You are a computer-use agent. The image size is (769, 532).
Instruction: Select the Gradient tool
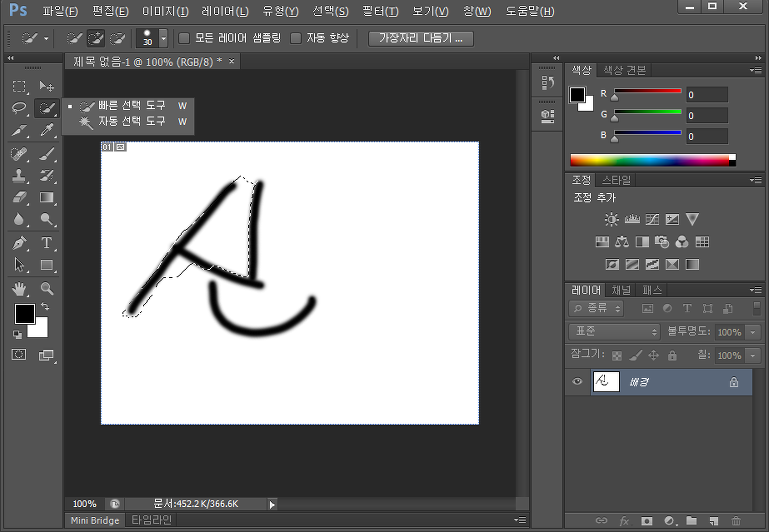pos(47,197)
